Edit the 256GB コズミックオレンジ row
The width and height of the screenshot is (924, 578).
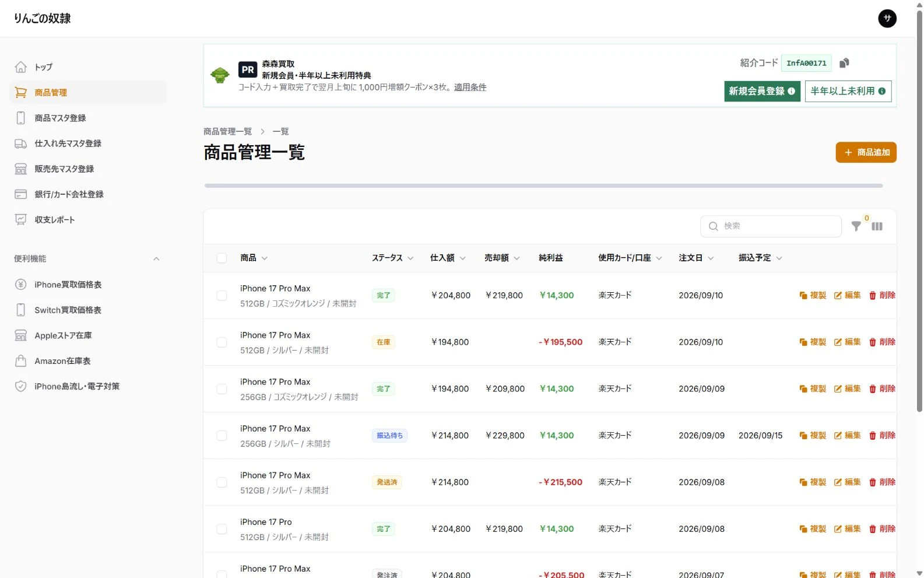(848, 388)
